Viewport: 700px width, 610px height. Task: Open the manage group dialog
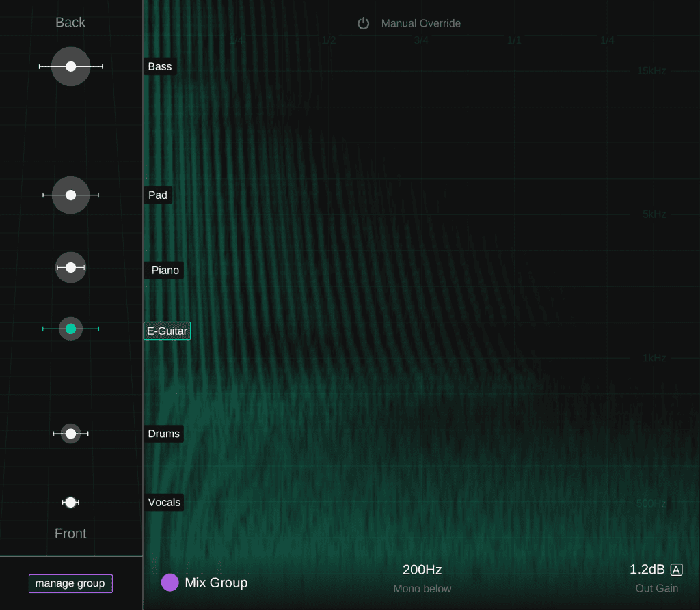click(x=70, y=583)
